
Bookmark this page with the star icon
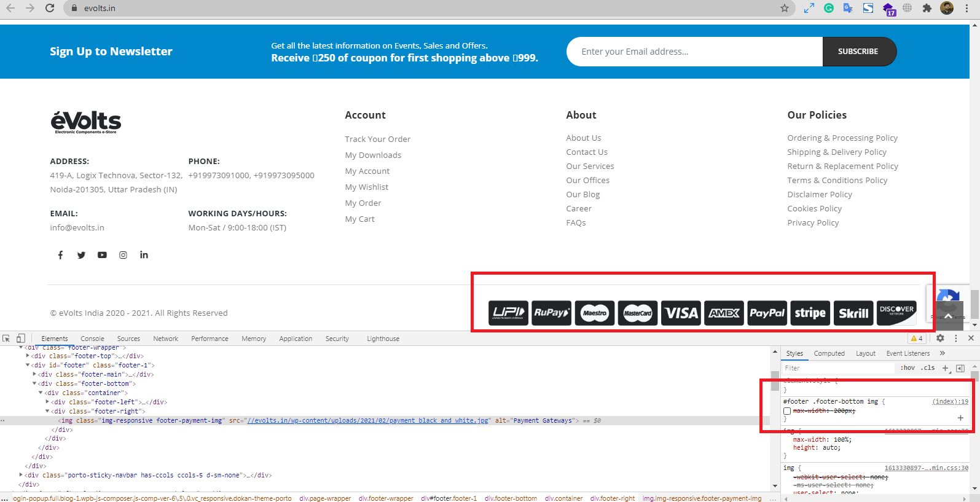click(785, 8)
